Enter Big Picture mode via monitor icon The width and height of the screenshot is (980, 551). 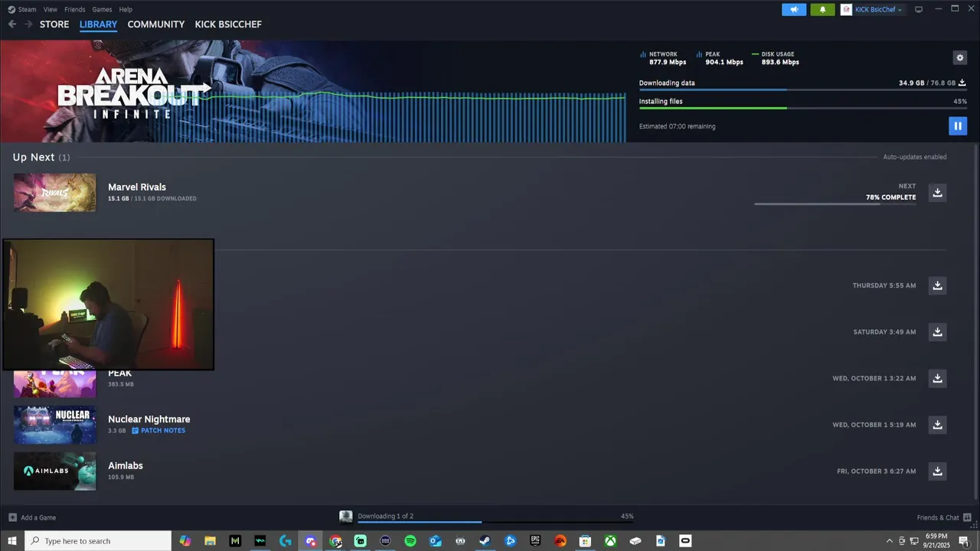pyautogui.click(x=919, y=9)
